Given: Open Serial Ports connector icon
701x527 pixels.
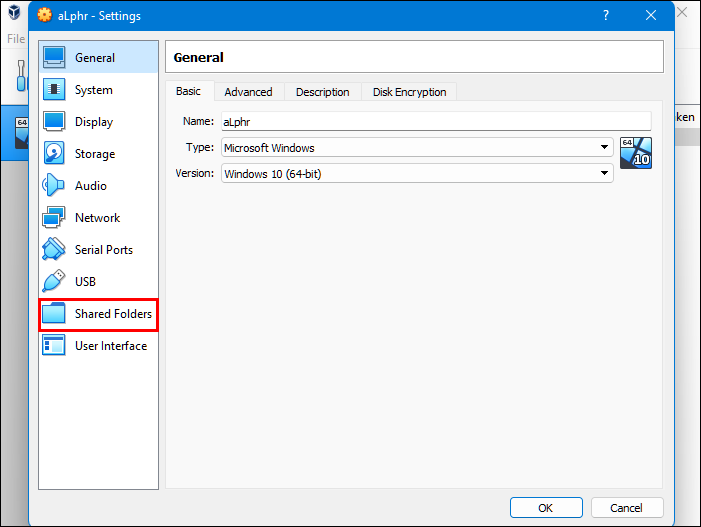Looking at the screenshot, I should pos(54,250).
